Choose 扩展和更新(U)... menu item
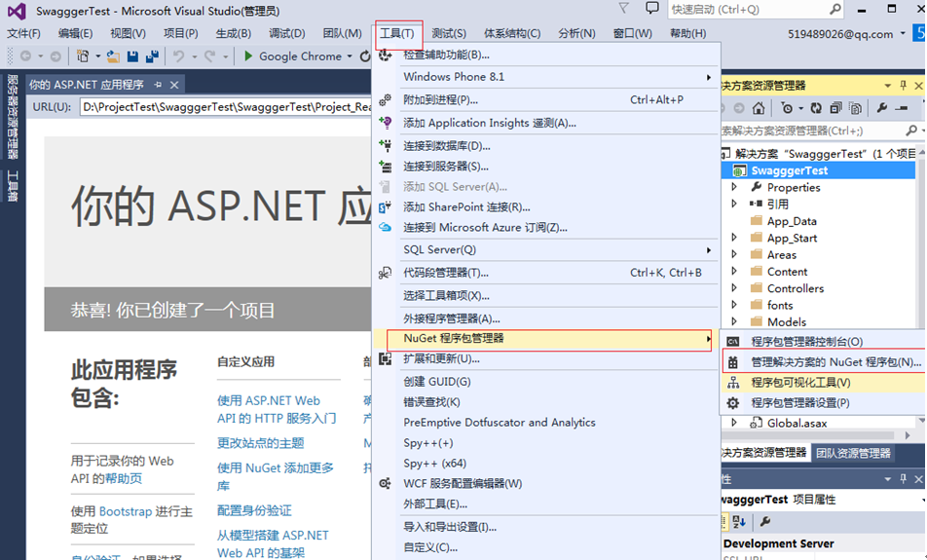The width and height of the screenshot is (927, 560). pos(546,359)
